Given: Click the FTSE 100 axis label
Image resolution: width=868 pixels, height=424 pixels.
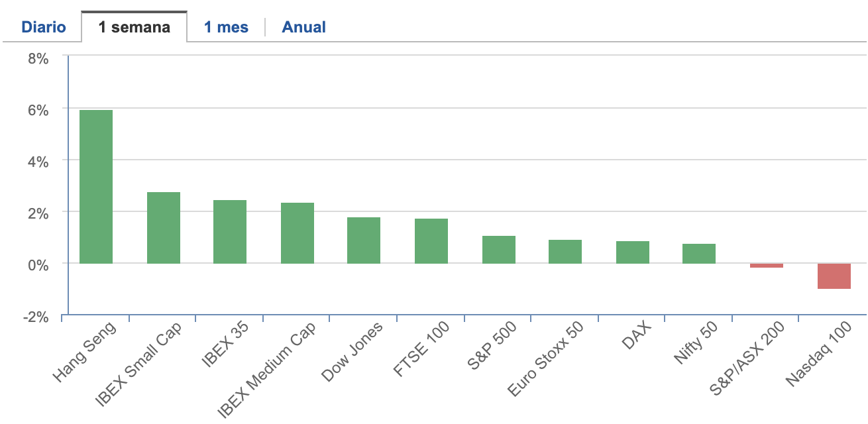Looking at the screenshot, I should click(x=421, y=349).
